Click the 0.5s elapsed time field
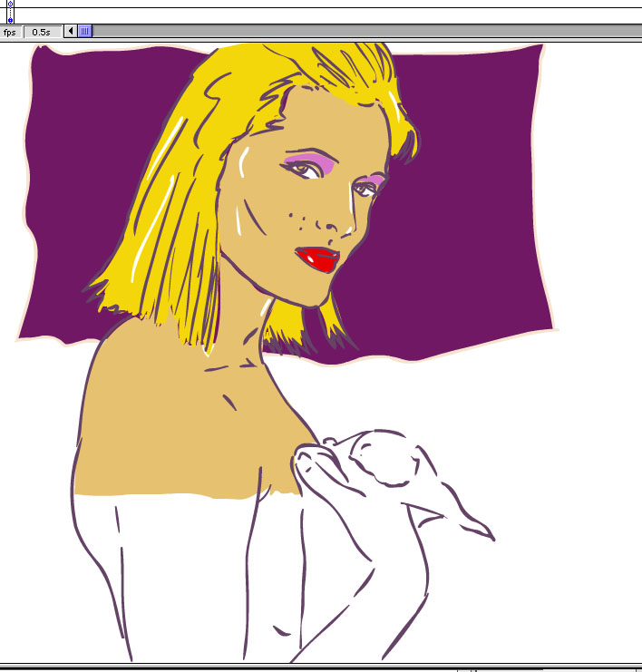The height and width of the screenshot is (672, 642). pos(41,32)
